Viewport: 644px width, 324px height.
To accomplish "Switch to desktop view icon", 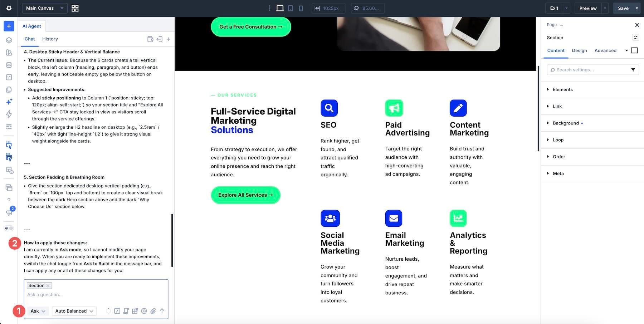I will pos(280,8).
